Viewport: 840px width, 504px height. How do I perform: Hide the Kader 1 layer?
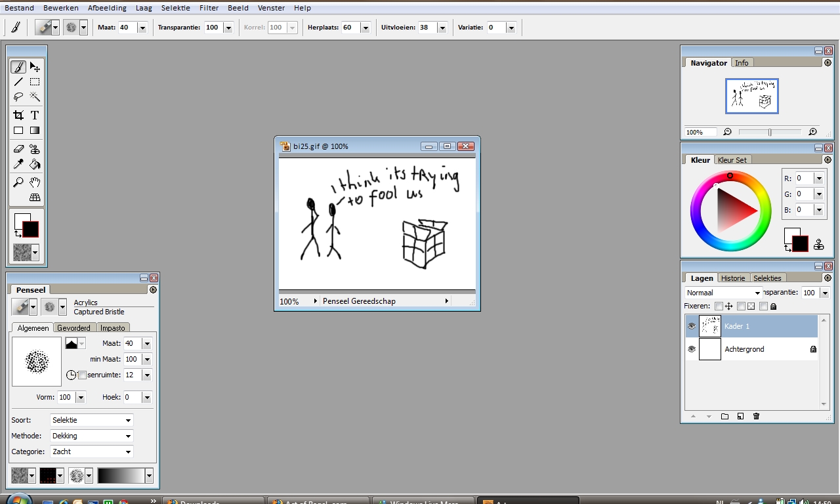click(691, 326)
